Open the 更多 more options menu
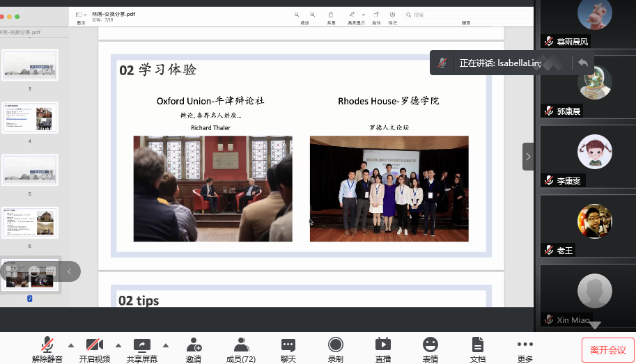 (x=525, y=346)
